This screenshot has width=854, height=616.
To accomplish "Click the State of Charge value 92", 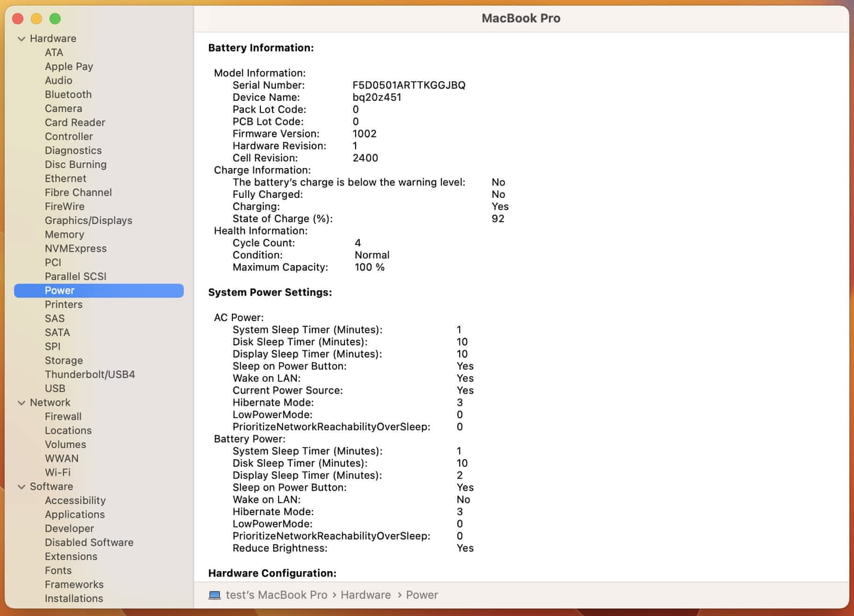I will click(498, 218).
